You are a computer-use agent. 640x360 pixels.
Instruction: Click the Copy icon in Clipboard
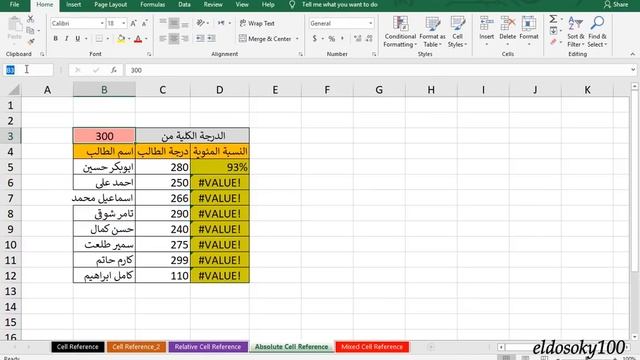point(30,31)
